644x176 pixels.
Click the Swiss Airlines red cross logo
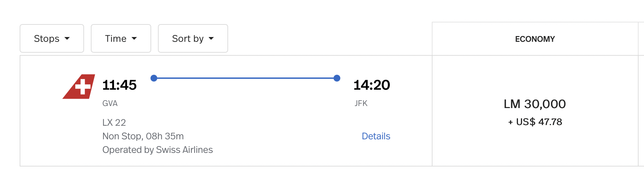pos(79,87)
